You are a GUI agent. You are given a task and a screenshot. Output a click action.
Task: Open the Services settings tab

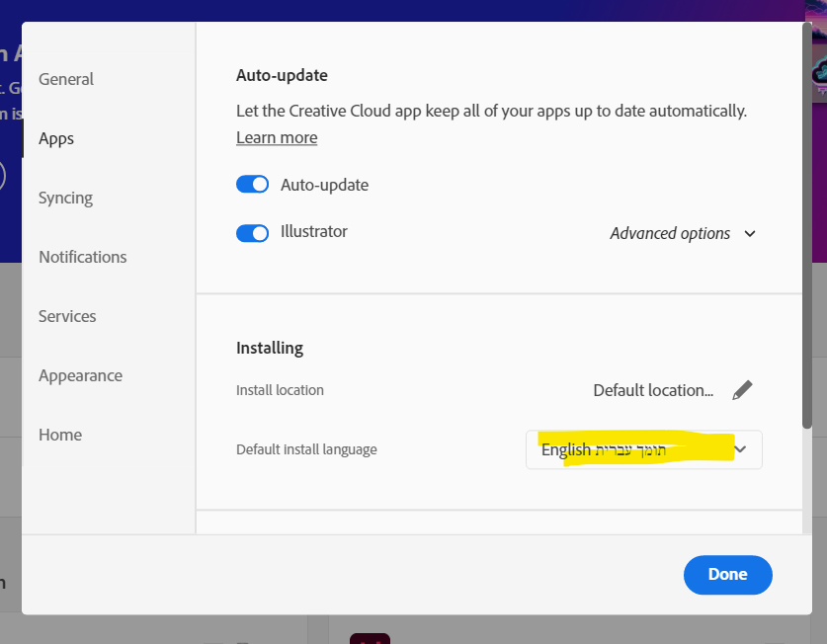[x=67, y=316]
